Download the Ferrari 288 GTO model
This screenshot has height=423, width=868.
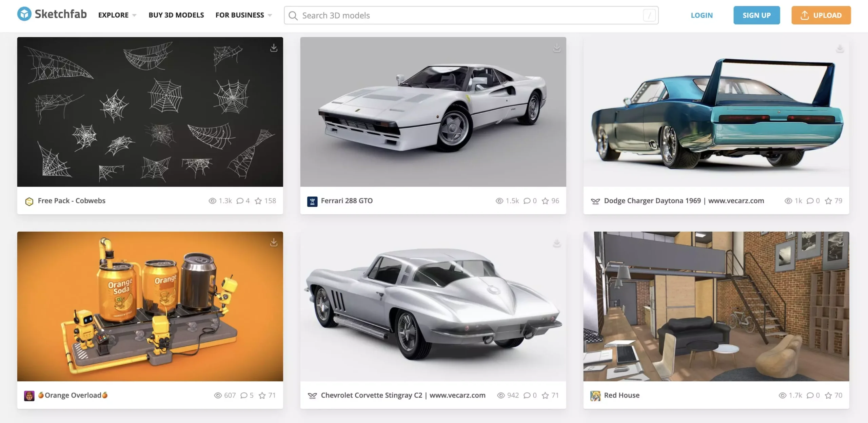[557, 48]
